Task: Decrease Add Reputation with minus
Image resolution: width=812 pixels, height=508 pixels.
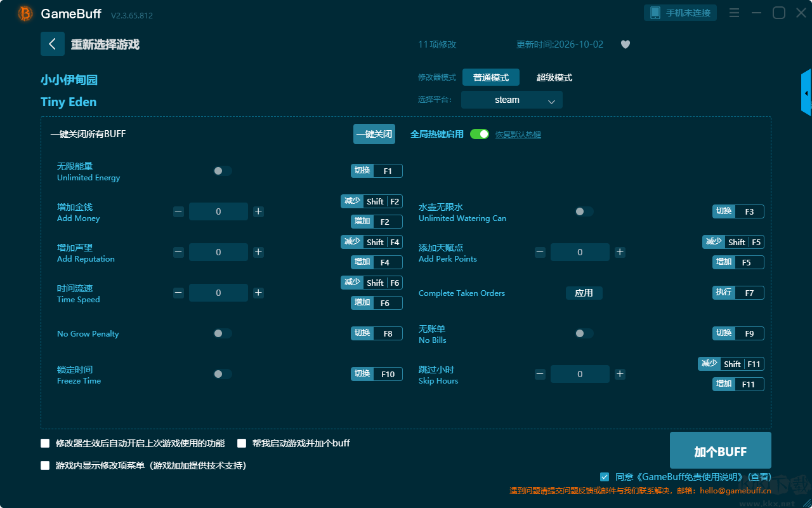Action: 178,252
